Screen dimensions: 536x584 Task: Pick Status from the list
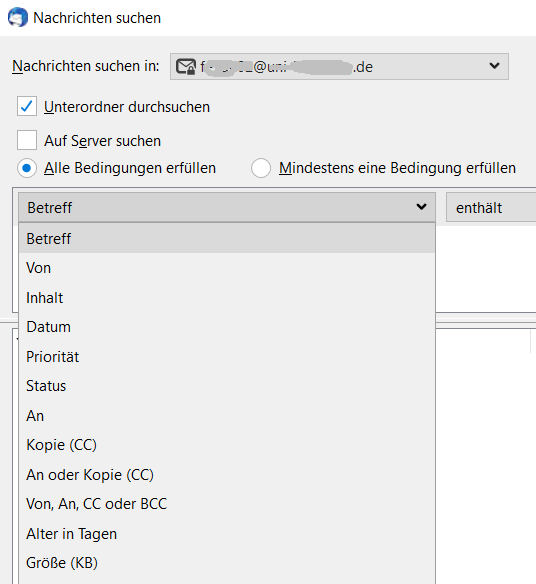(227, 386)
